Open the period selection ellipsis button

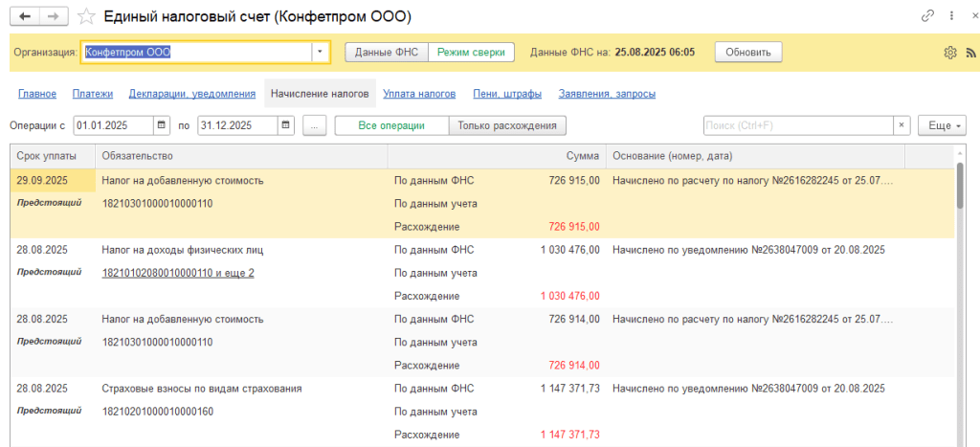(315, 125)
